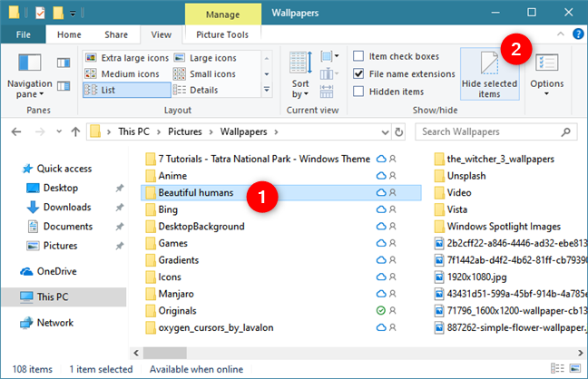The height and width of the screenshot is (379, 588).
Task: Open the File menu
Action: [x=23, y=34]
